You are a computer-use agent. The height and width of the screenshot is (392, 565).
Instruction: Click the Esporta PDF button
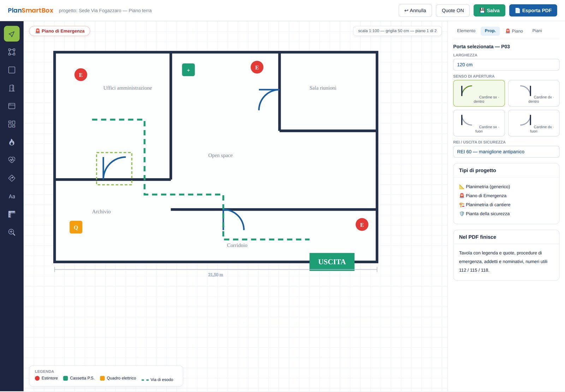point(533,11)
